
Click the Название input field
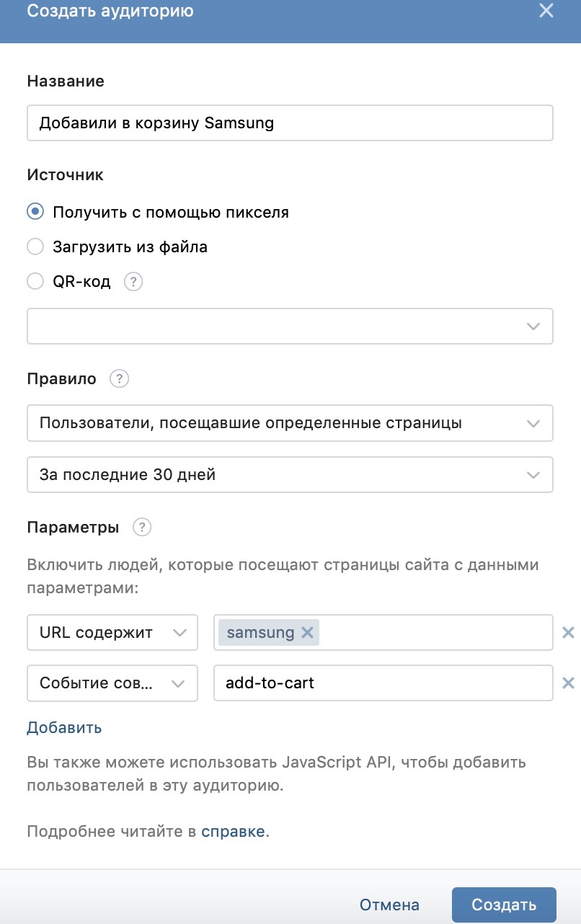[290, 123]
